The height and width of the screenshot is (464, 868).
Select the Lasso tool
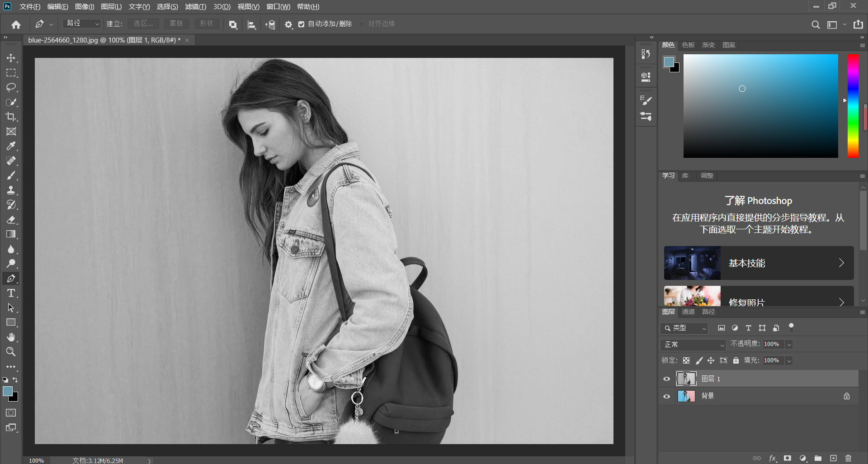(x=11, y=87)
